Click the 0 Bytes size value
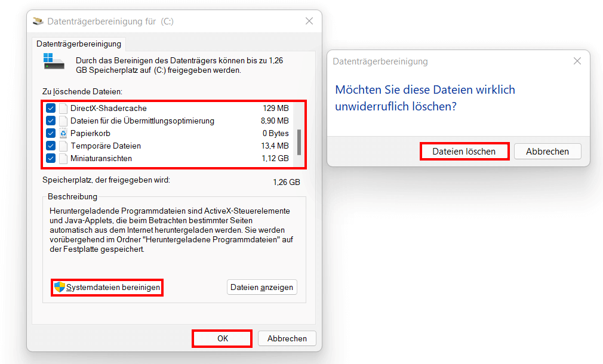This screenshot has height=364, width=603. pos(275,134)
